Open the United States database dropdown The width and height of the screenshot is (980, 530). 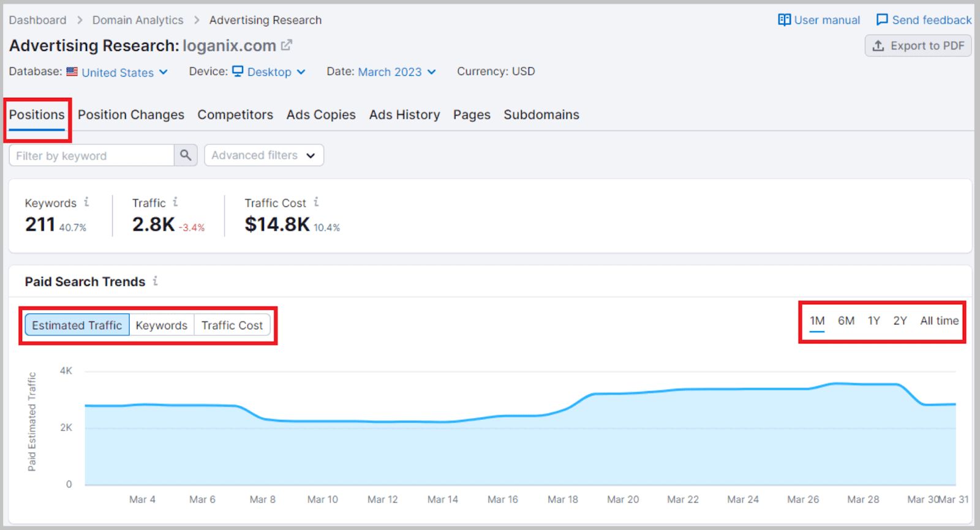coord(125,72)
